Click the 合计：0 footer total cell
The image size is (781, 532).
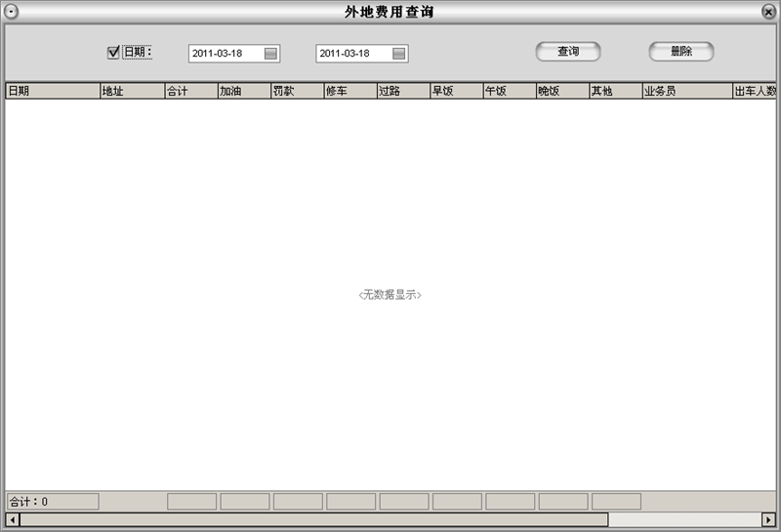pos(53,502)
